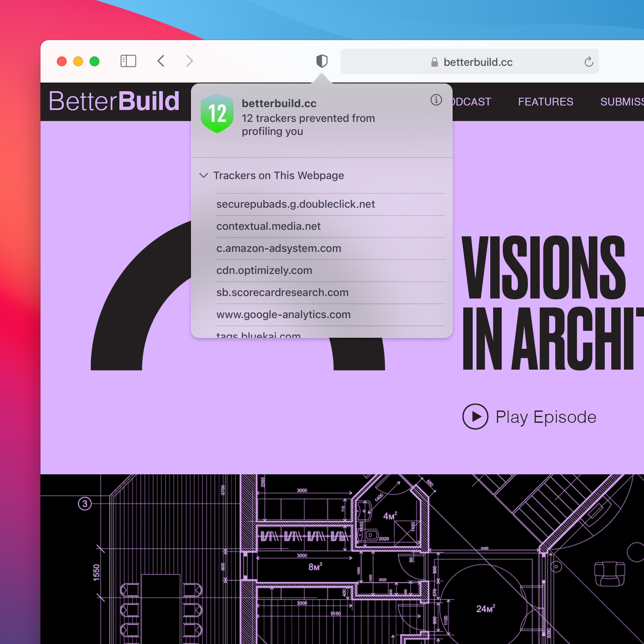Click the BetterBuild logo
The width and height of the screenshot is (644, 644).
pyautogui.click(x=114, y=101)
